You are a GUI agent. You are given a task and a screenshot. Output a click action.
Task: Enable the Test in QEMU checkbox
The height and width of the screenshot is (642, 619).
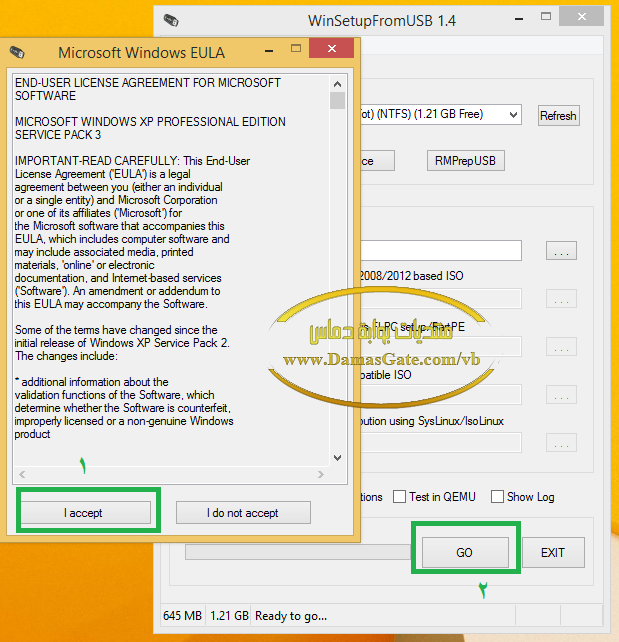coord(399,497)
